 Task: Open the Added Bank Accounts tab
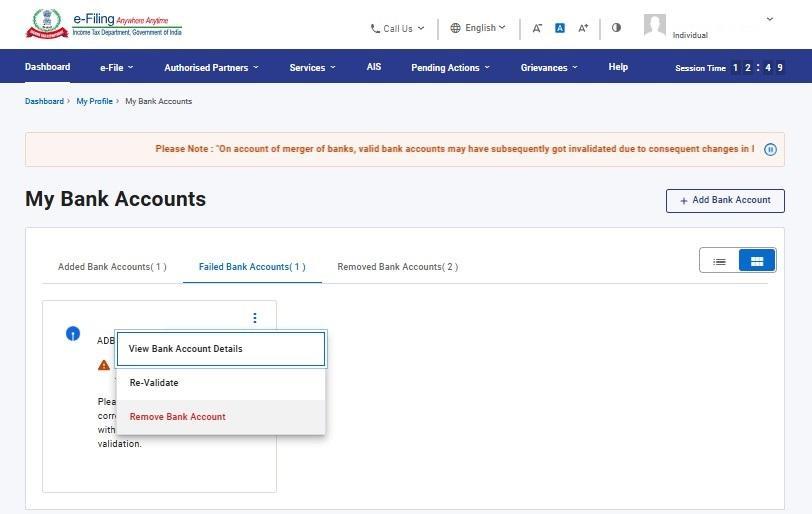[112, 267]
